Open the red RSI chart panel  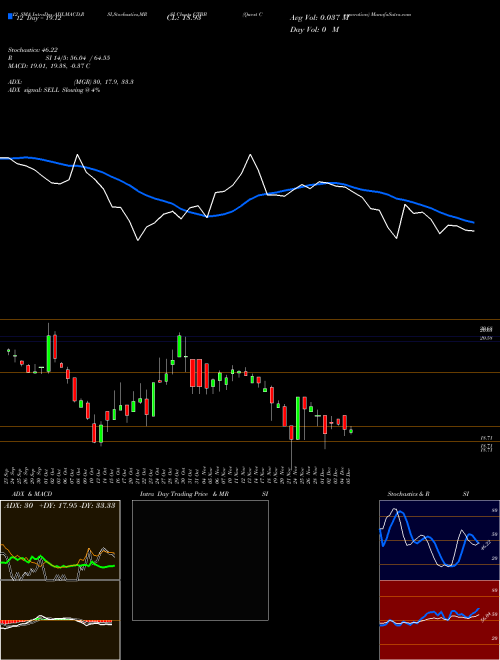[x=439, y=620]
